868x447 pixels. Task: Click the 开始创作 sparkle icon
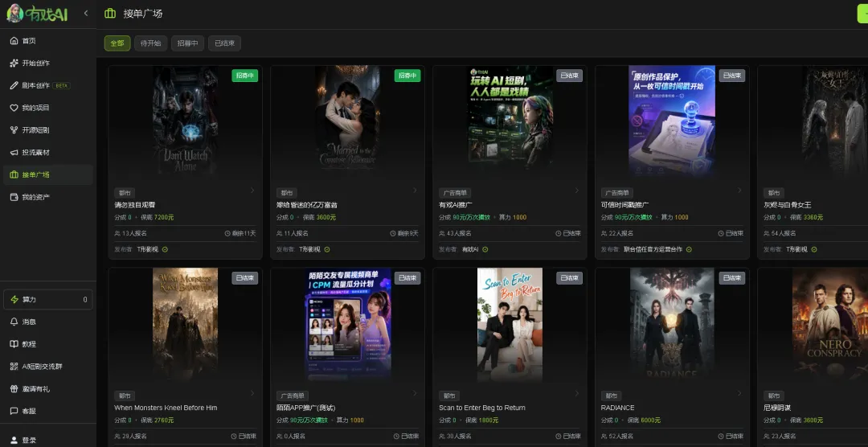tap(14, 64)
